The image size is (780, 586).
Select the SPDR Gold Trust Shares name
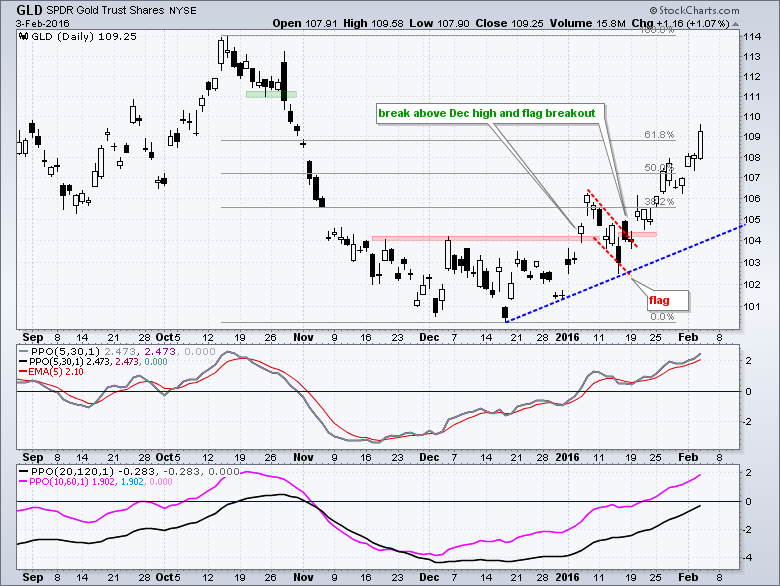pyautogui.click(x=105, y=10)
